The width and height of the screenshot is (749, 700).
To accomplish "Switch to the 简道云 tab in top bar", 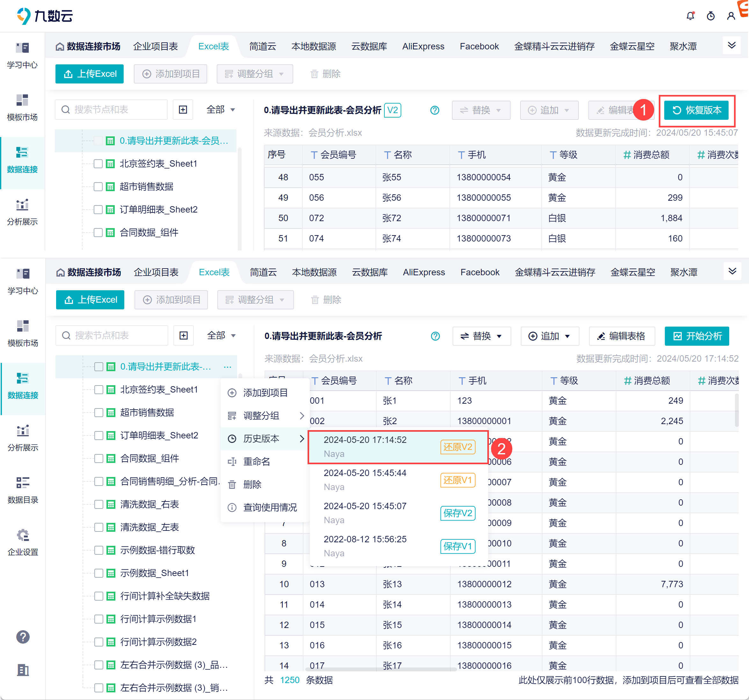I will (x=262, y=46).
